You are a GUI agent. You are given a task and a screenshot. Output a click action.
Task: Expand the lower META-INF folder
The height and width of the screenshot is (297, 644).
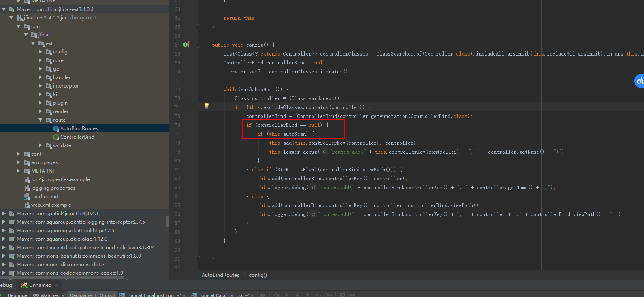coord(19,171)
